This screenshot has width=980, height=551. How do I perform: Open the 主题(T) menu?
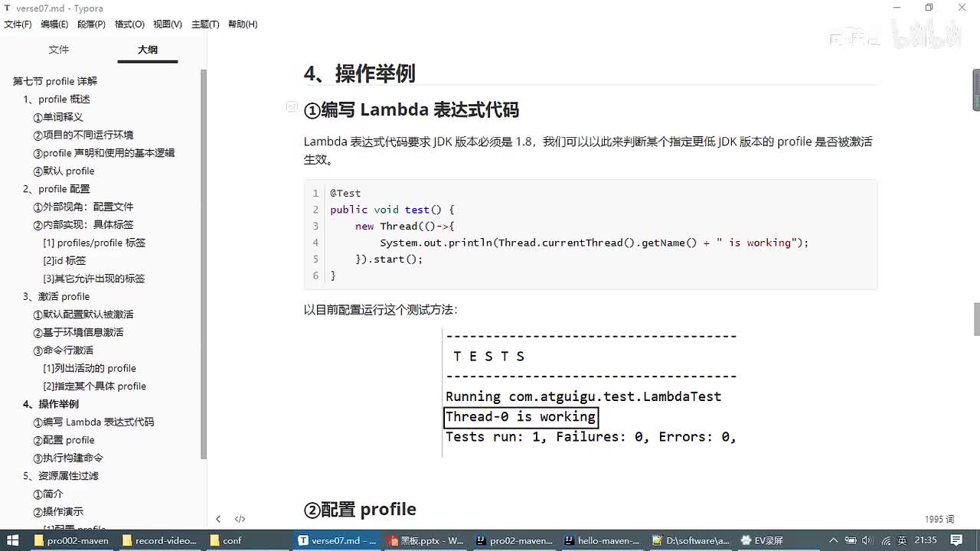(x=205, y=24)
